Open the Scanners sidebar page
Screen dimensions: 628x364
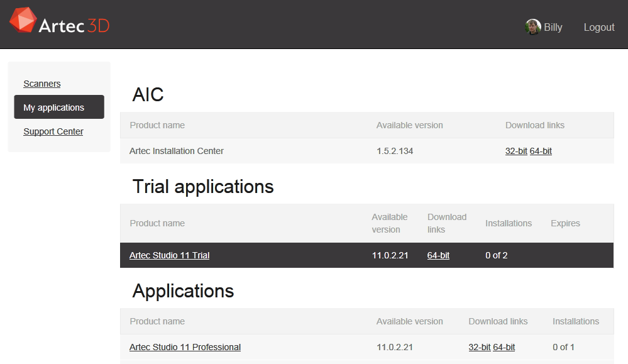(42, 84)
